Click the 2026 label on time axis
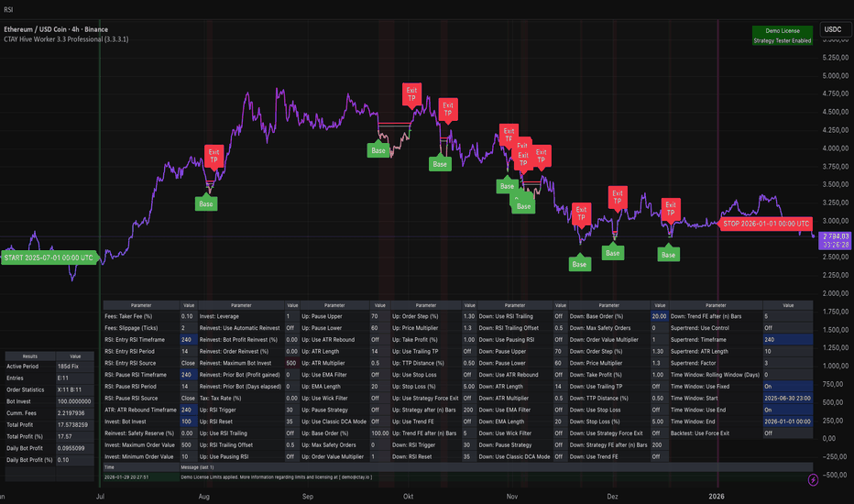The width and height of the screenshot is (854, 504). click(717, 494)
